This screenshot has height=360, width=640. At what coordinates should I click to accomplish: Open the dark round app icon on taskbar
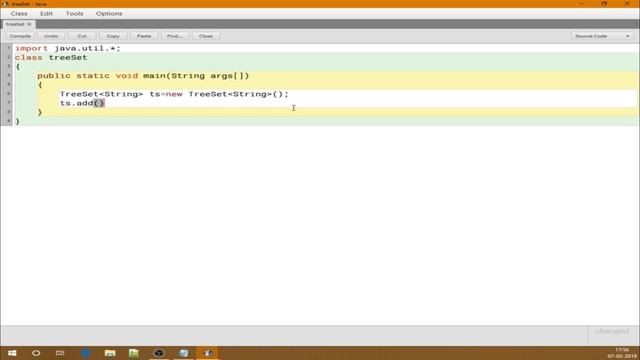pyautogui.click(x=159, y=353)
